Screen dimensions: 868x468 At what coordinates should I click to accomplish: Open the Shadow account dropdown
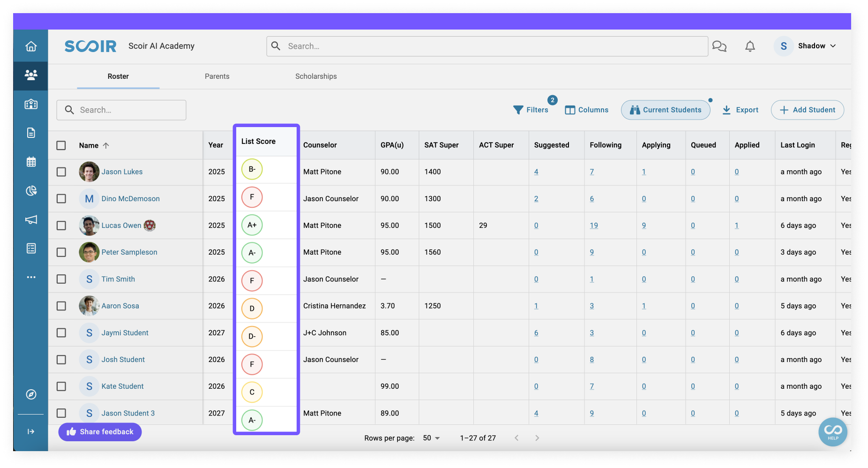point(816,46)
